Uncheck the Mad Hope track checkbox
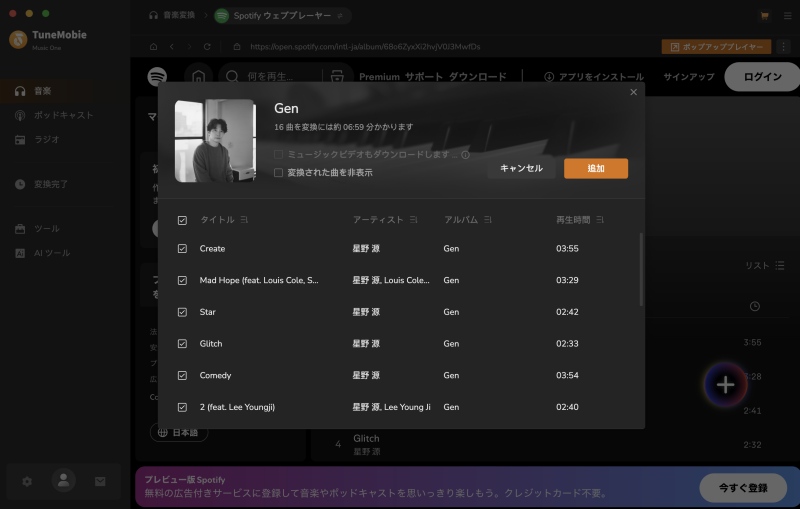 tap(182, 281)
